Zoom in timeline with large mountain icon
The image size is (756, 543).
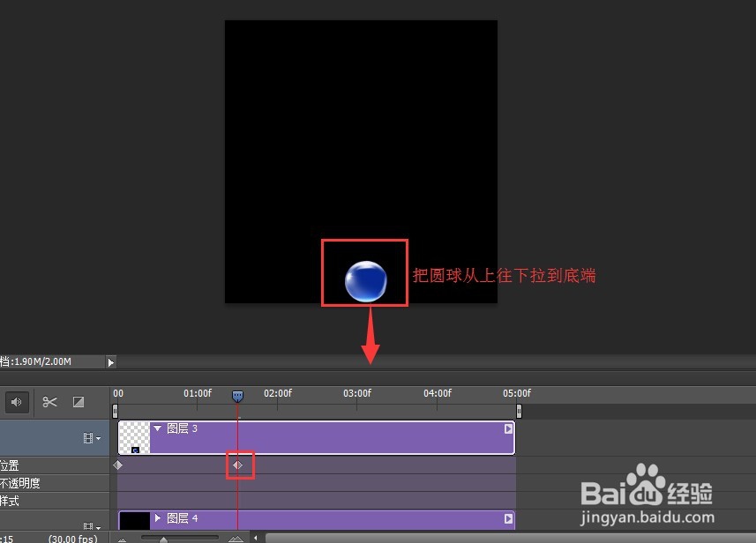(236, 537)
